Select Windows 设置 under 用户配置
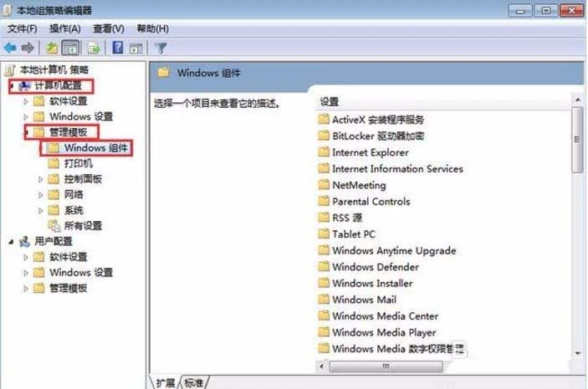588x389 pixels. tap(81, 273)
